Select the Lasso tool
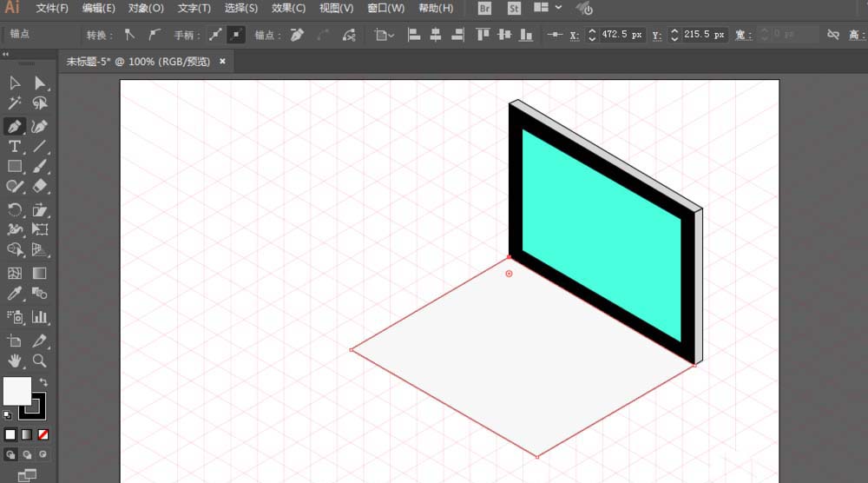 coord(39,103)
